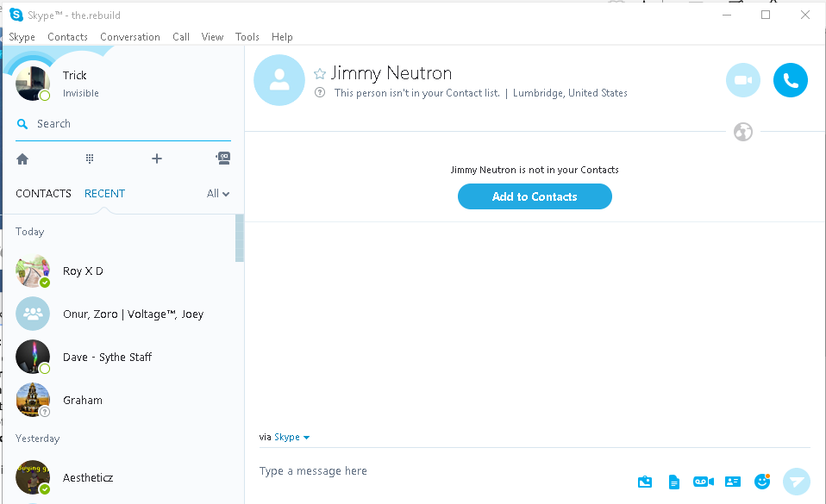826x504 pixels.
Task: Open the Contacts menu
Action: [x=67, y=37]
